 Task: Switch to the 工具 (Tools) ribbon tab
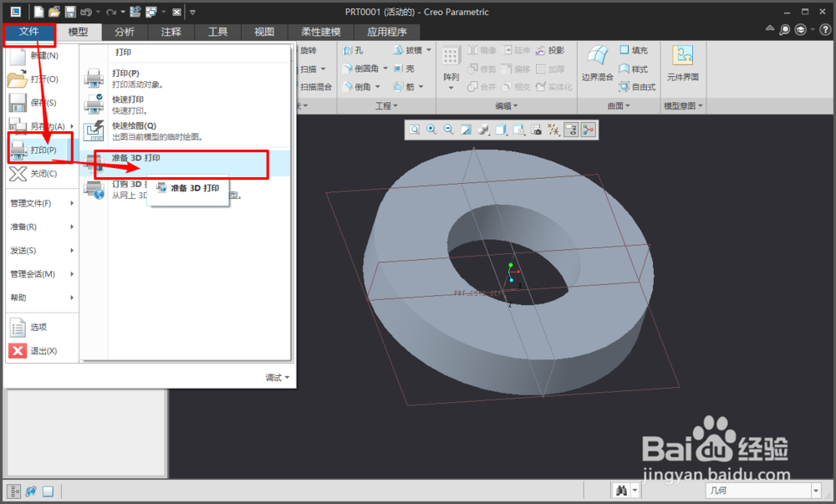[x=217, y=32]
